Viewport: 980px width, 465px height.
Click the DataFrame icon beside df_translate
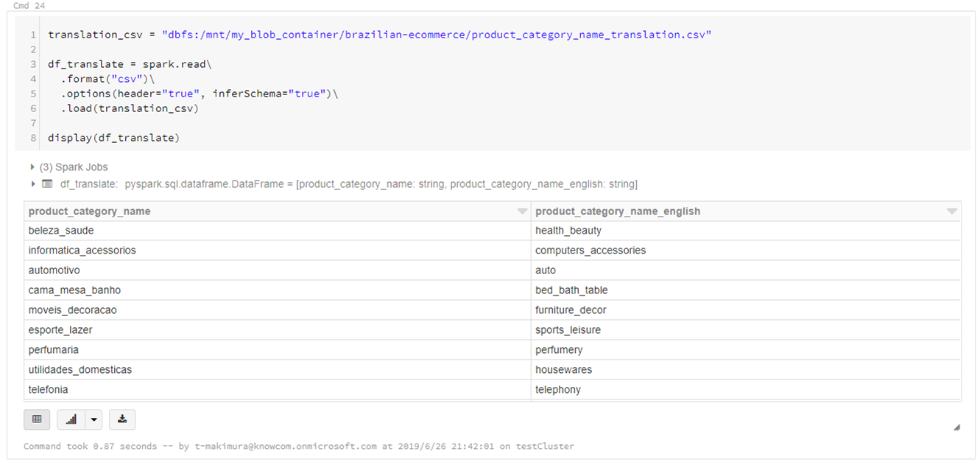tap(46, 183)
